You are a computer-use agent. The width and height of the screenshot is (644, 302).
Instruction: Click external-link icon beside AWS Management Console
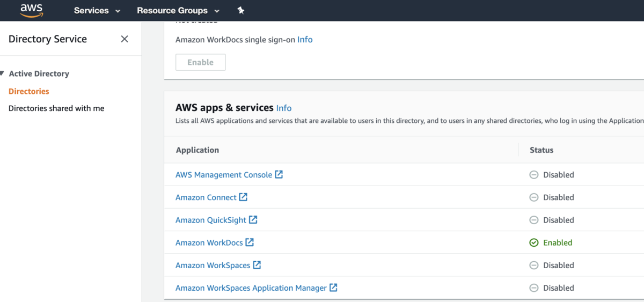click(279, 174)
